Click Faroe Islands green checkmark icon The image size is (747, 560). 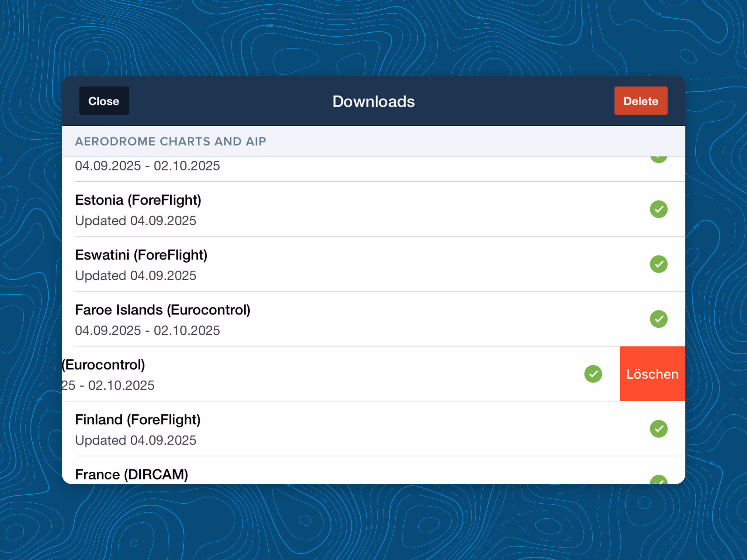[x=659, y=319]
